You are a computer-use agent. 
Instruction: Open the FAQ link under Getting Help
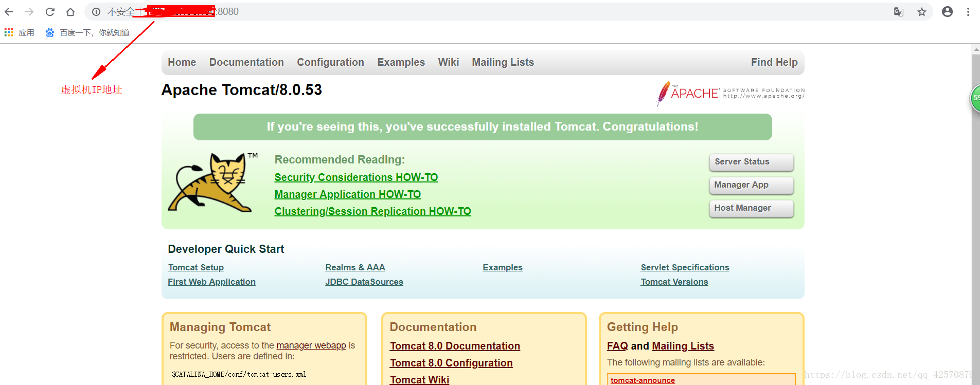pyautogui.click(x=617, y=346)
